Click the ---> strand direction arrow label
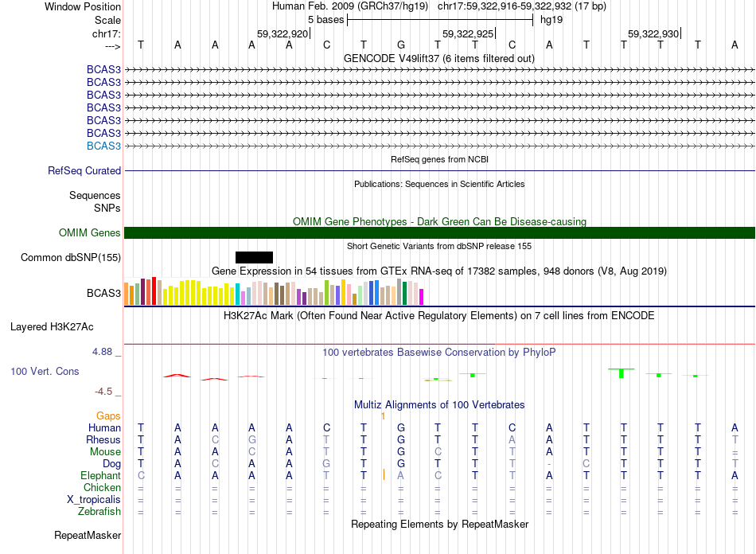The width and height of the screenshot is (756, 554). point(113,46)
